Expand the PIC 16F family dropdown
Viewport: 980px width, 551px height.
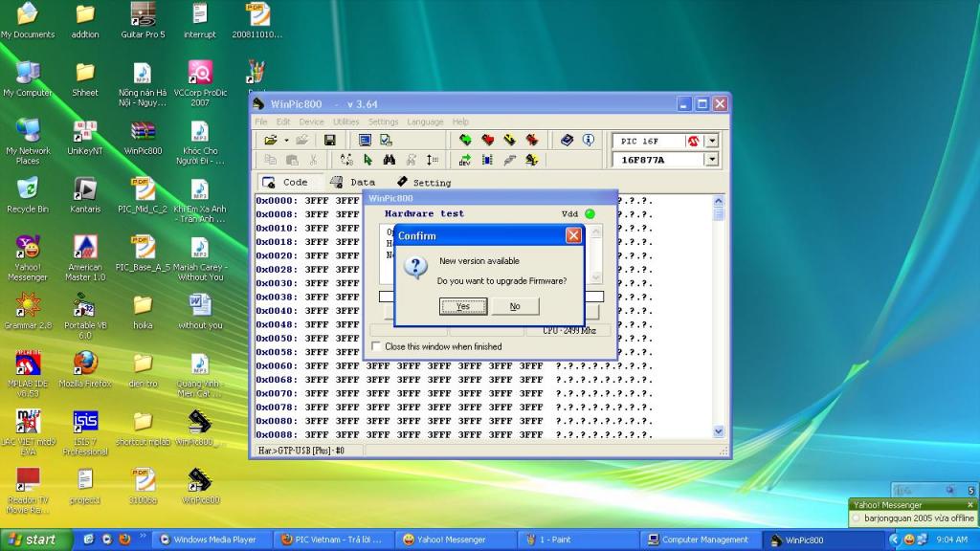coord(712,141)
